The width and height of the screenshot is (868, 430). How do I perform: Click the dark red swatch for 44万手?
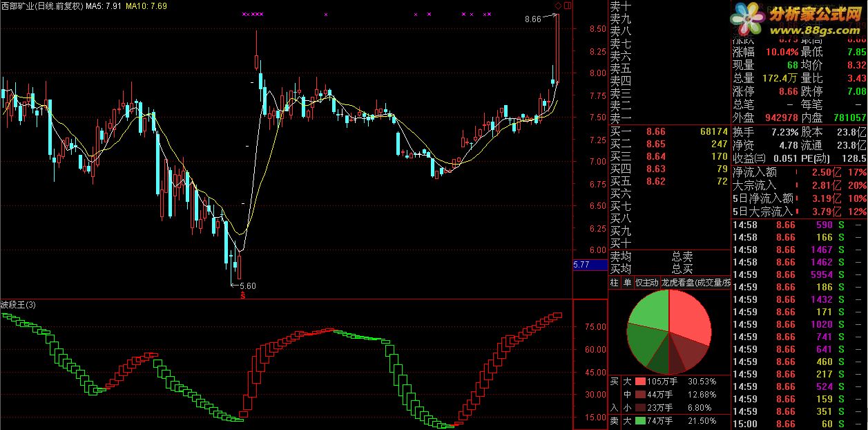(x=640, y=394)
